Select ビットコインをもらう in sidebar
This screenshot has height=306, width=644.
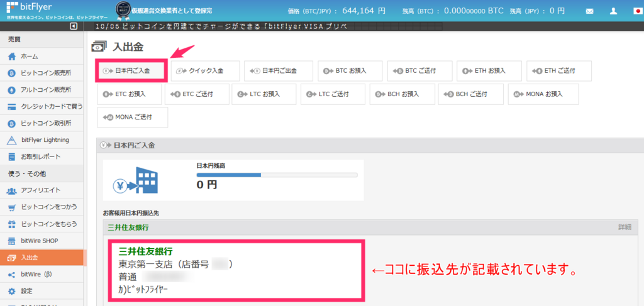pyautogui.click(x=42, y=224)
